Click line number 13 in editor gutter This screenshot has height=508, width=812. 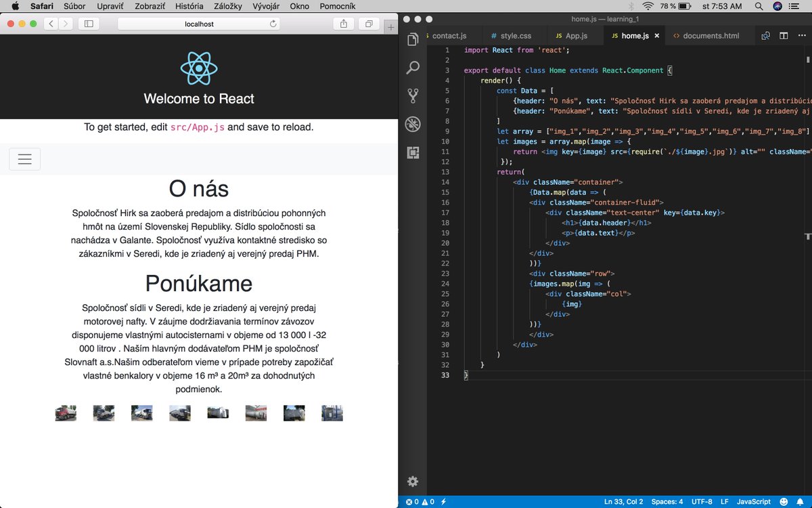[x=445, y=172]
